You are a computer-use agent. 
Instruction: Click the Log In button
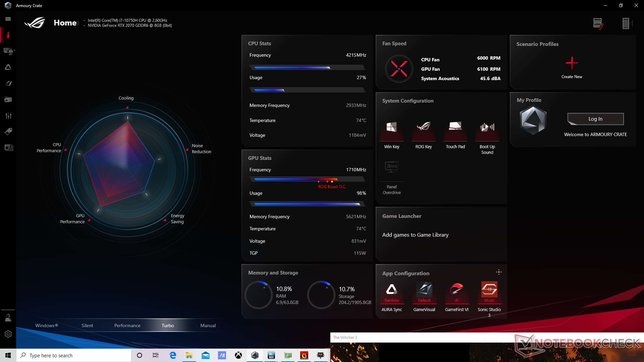pos(595,119)
